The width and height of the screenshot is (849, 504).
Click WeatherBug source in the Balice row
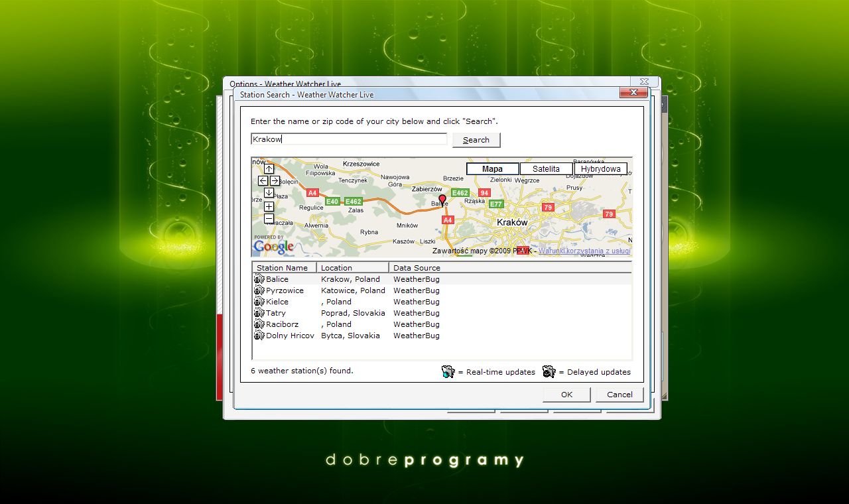click(x=417, y=279)
